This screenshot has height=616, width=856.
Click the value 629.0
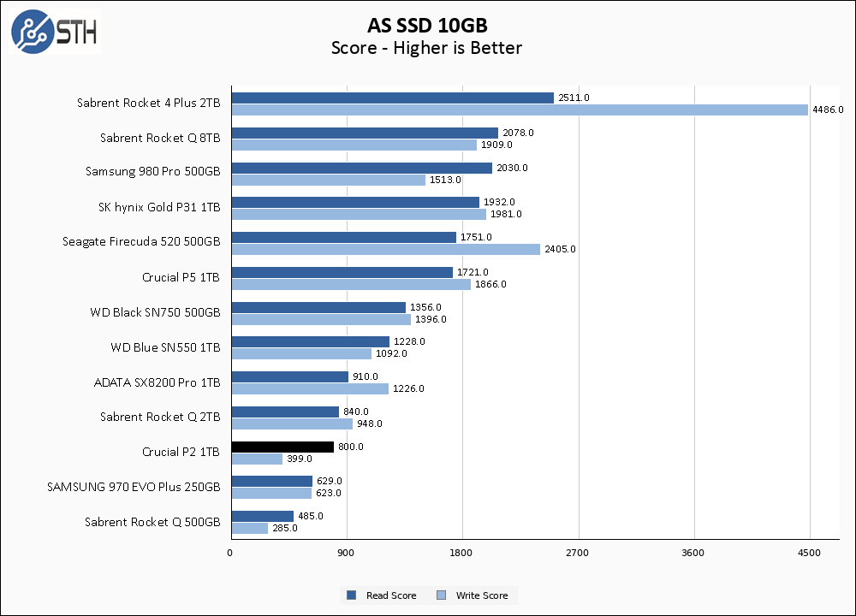[x=330, y=481]
